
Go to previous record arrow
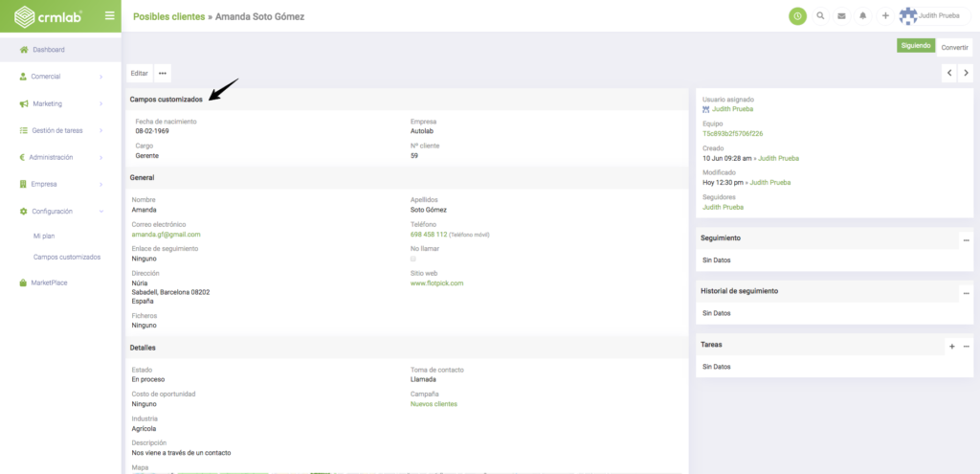pyautogui.click(x=948, y=73)
